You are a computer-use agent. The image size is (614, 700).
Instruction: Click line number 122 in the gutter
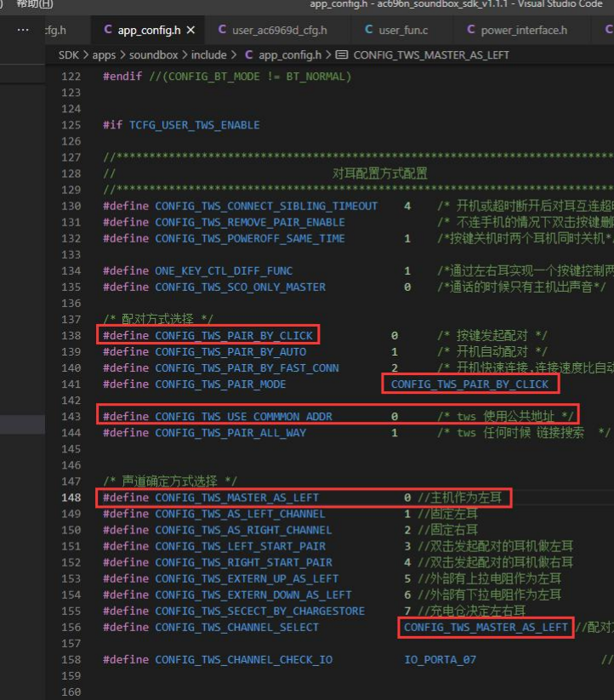71,77
